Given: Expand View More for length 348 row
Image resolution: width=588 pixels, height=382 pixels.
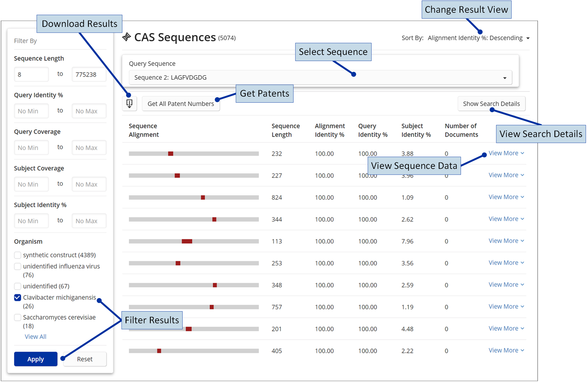Looking at the screenshot, I should pyautogui.click(x=506, y=285).
